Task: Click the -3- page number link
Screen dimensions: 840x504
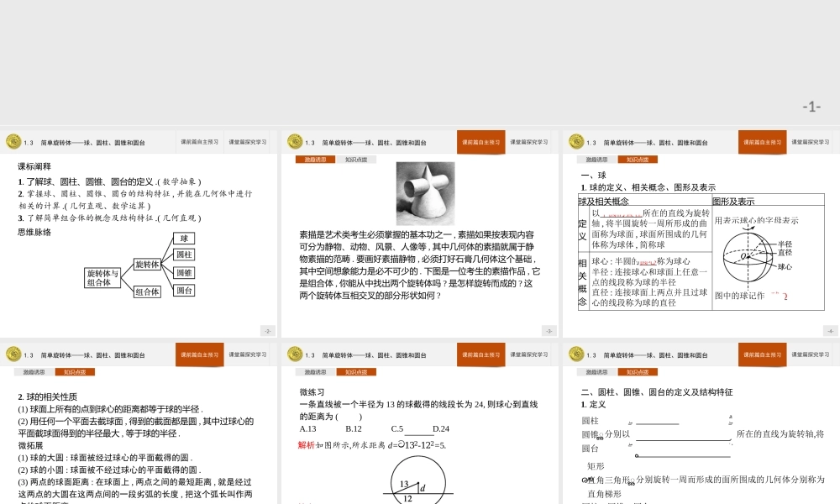Action: tap(549, 331)
